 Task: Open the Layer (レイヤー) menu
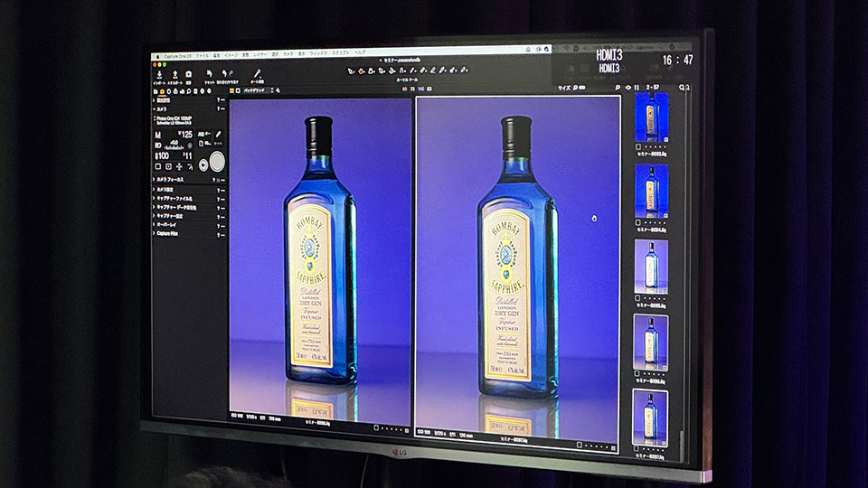(260, 55)
